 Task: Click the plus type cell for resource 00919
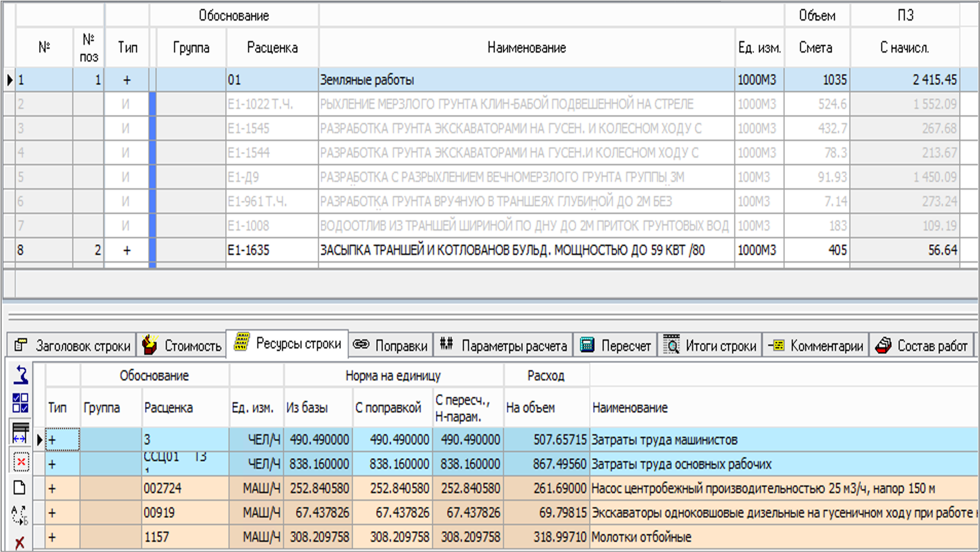(x=62, y=513)
